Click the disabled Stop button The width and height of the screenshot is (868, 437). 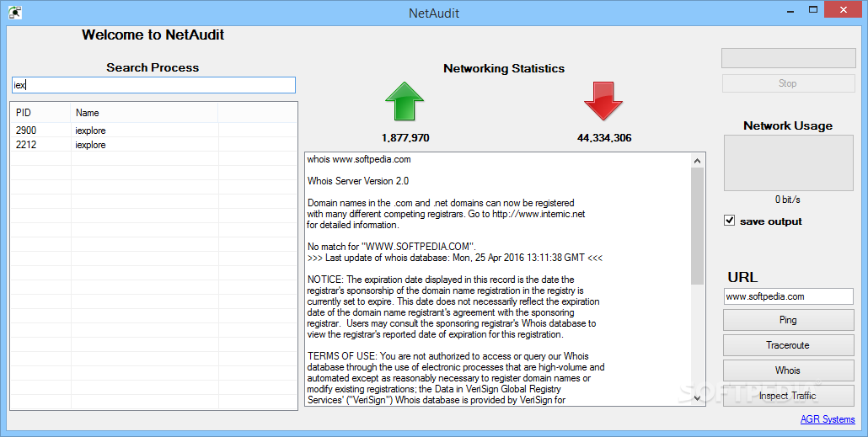(x=788, y=83)
